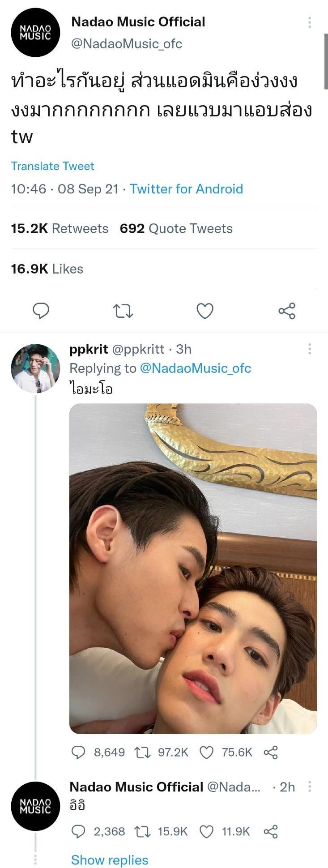Open the @NadaoMusic_ofc mention link
The height and width of the screenshot is (868, 328).
point(196,368)
